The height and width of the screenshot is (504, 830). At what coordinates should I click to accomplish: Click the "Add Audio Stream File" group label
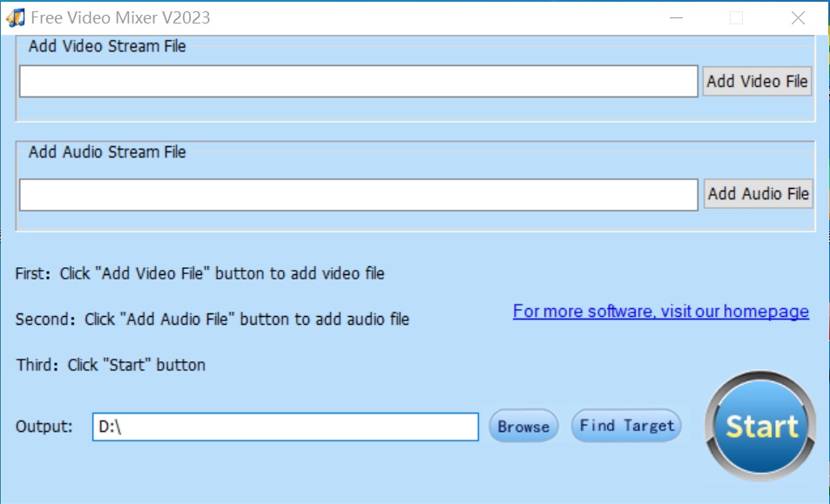(x=105, y=151)
